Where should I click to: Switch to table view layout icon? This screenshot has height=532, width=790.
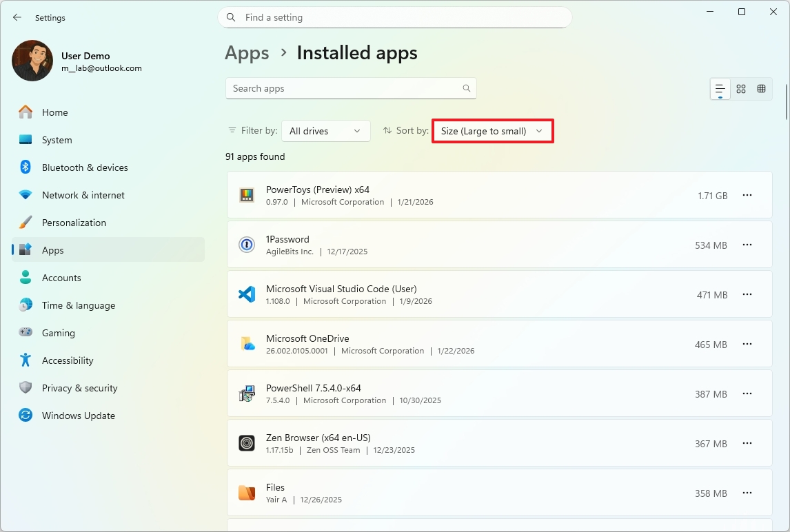761,89
